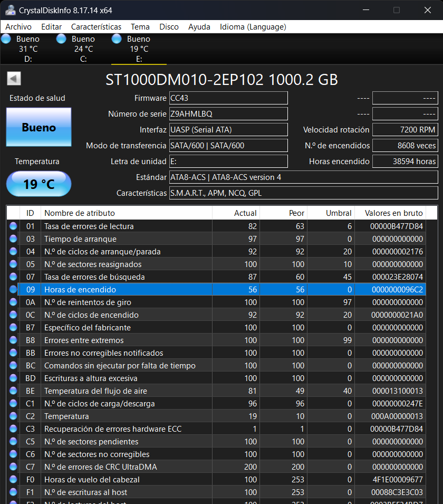Click blue dot next to "Horas de vuelo del cabezal"

point(13,479)
